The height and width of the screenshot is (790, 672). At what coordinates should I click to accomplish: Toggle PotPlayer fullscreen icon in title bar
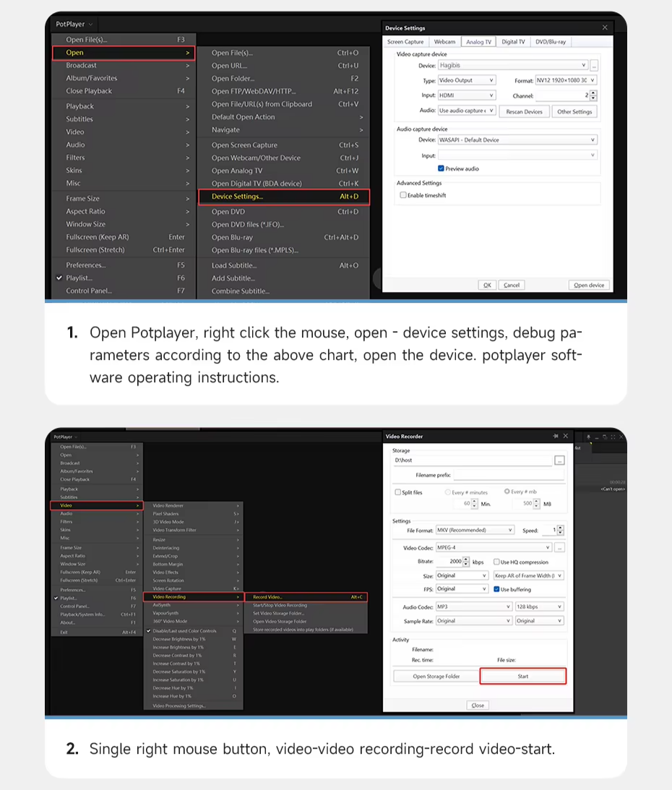point(613,437)
